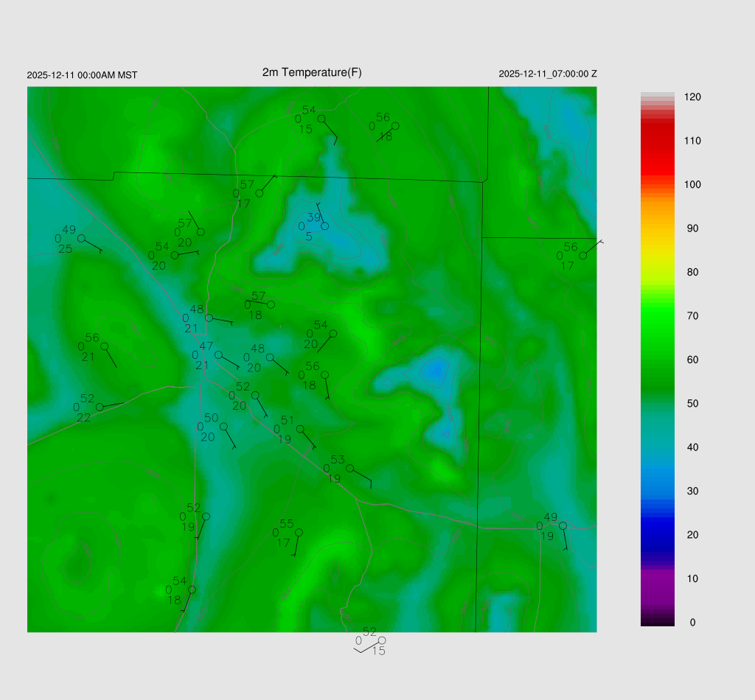Select the station marker with 51 and 19
The width and height of the screenshot is (755, 700).
click(x=300, y=429)
